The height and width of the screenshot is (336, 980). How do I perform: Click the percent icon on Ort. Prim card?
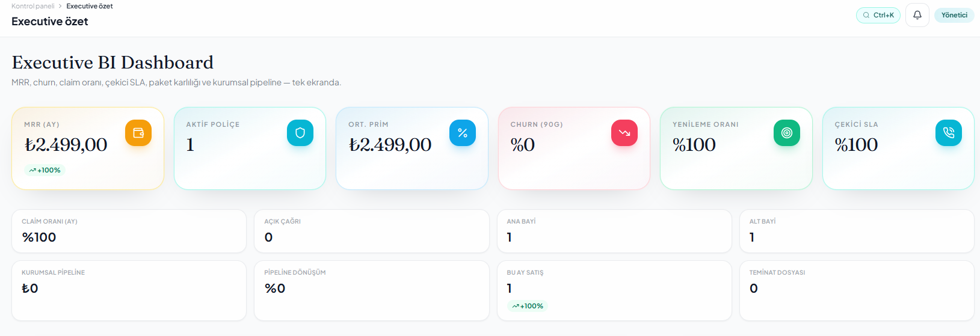pos(463,133)
